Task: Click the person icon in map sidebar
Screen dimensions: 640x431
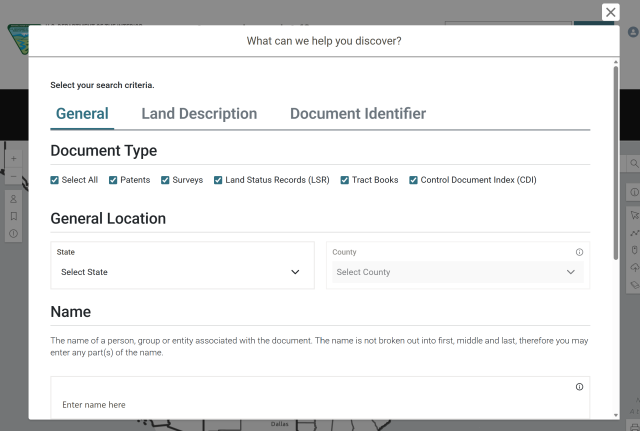Action: (13, 199)
